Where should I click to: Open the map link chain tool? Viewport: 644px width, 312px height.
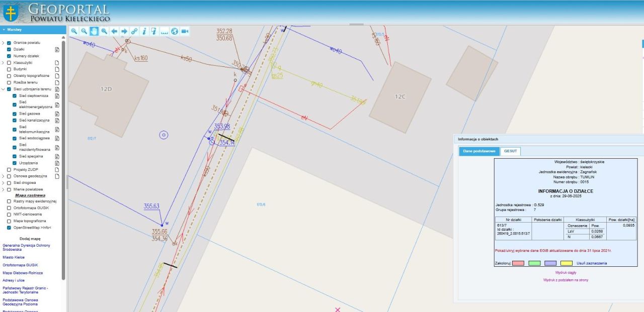(x=134, y=31)
